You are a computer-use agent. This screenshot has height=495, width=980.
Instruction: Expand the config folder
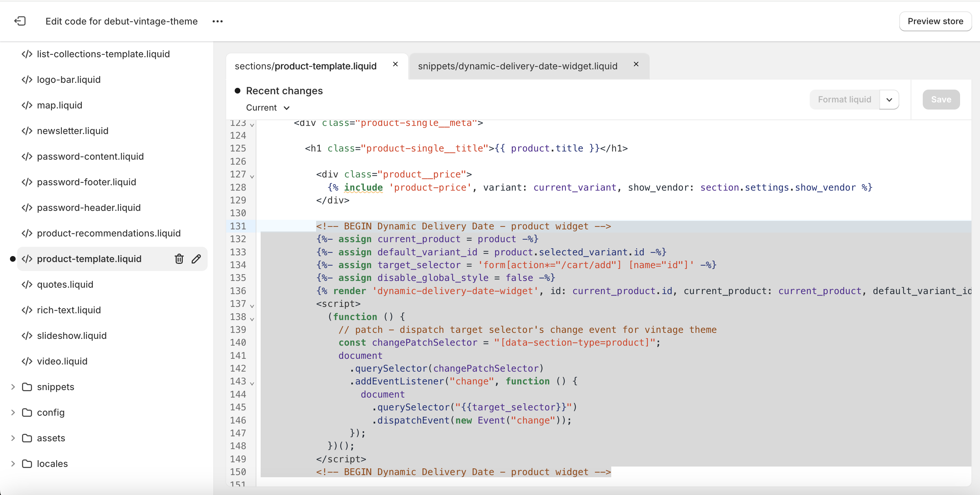(x=13, y=412)
